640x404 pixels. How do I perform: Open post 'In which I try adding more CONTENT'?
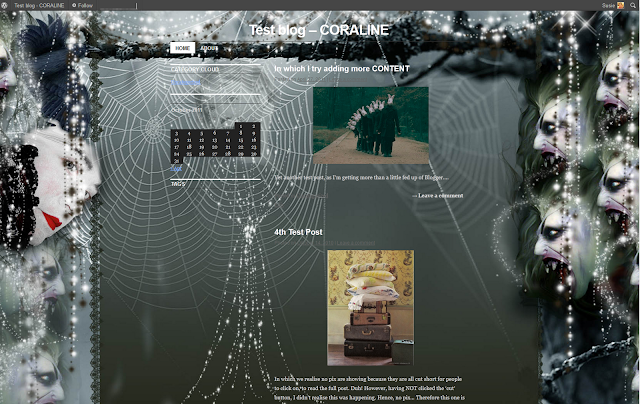342,69
